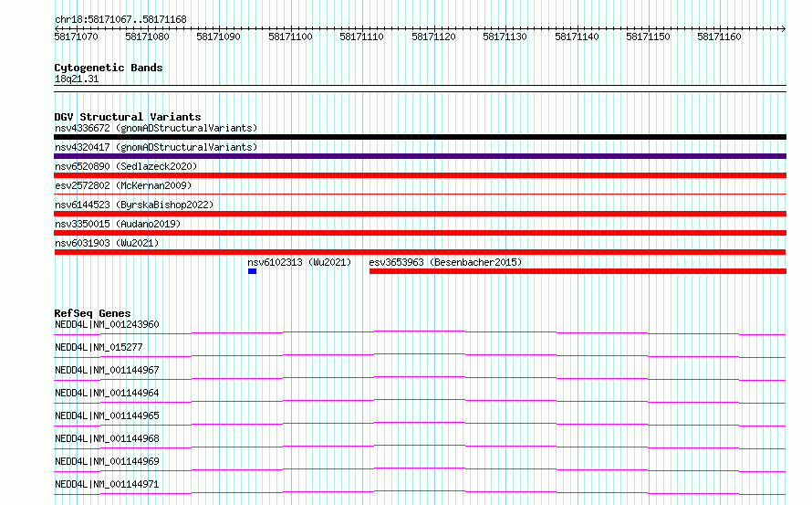Click ruler position 58171110
Screen dimensions: 812x505
pyautogui.click(x=361, y=37)
